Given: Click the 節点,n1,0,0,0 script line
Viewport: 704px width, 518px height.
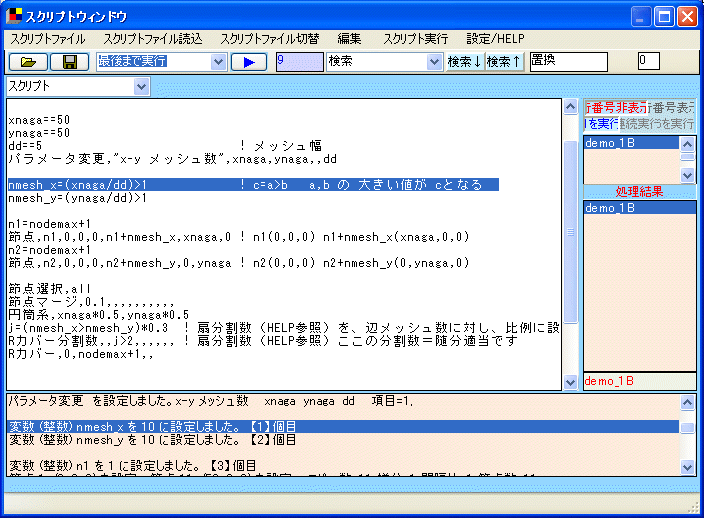Looking at the screenshot, I should click(x=238, y=237).
